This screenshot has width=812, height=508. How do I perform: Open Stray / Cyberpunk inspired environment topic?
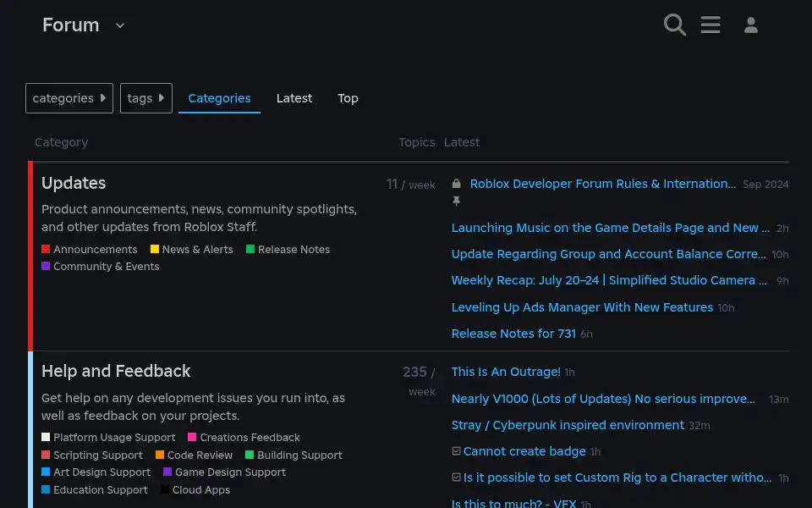(568, 425)
